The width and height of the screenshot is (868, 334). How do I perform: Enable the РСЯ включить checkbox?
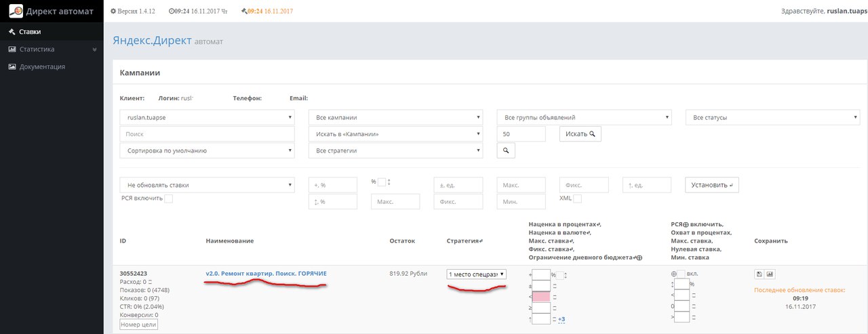(168, 199)
